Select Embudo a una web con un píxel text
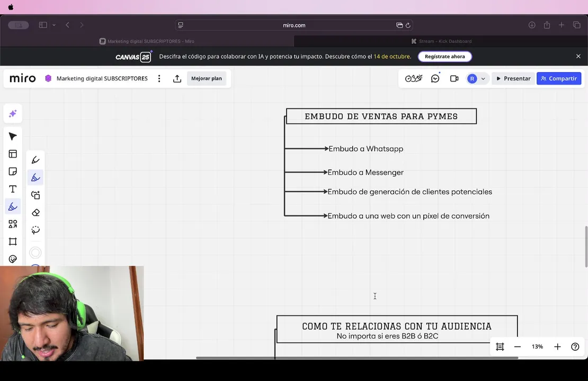Screen dimensions: 588x381 point(408,216)
